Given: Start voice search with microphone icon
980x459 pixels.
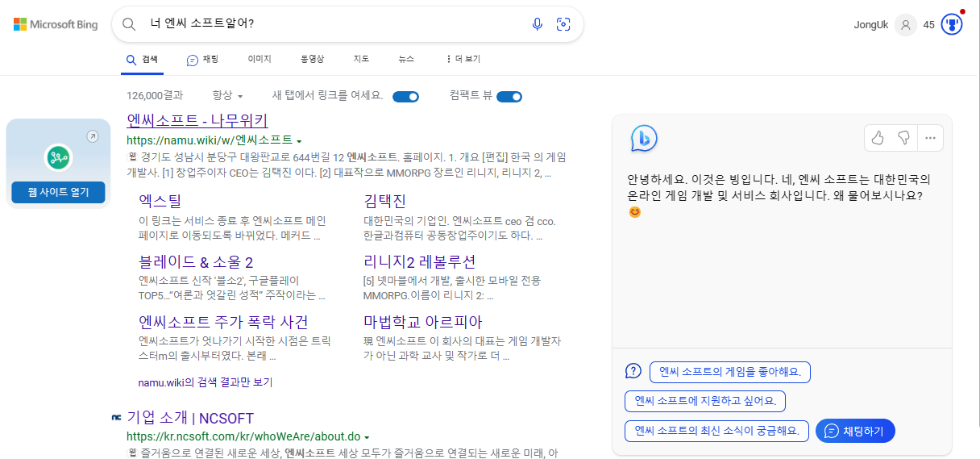Looking at the screenshot, I should [x=538, y=24].
